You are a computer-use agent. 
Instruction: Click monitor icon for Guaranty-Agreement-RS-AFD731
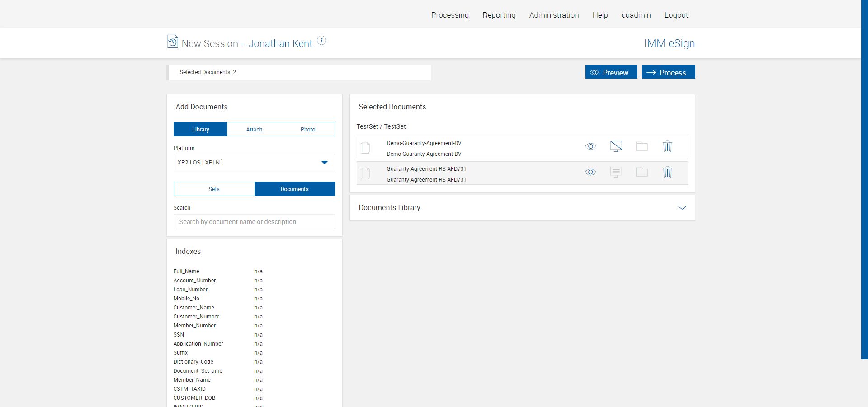click(x=616, y=172)
